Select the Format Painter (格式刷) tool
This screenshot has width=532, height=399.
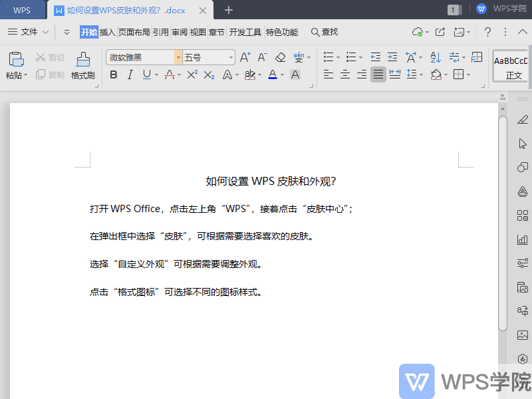click(x=83, y=65)
